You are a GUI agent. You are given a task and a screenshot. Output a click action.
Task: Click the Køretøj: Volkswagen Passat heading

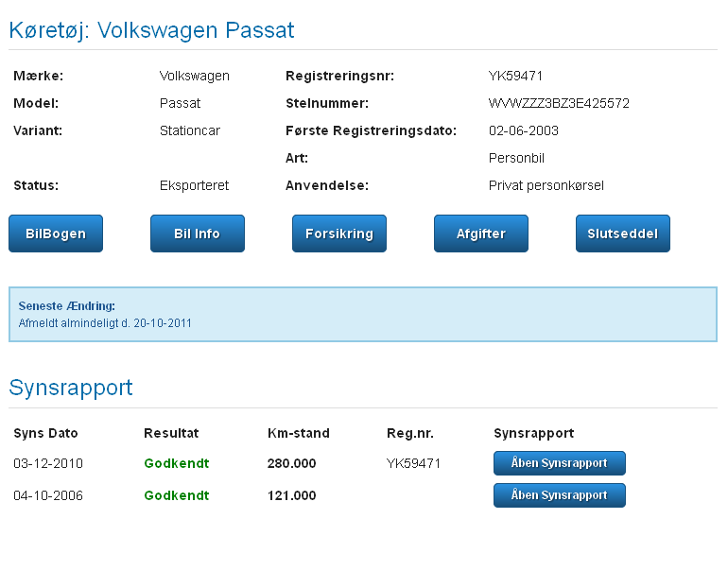(x=151, y=30)
